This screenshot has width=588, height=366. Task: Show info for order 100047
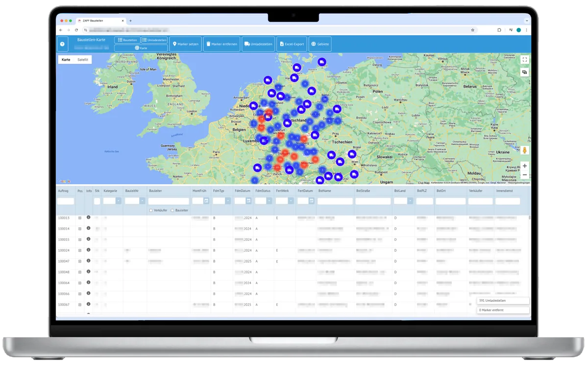pyautogui.click(x=89, y=261)
